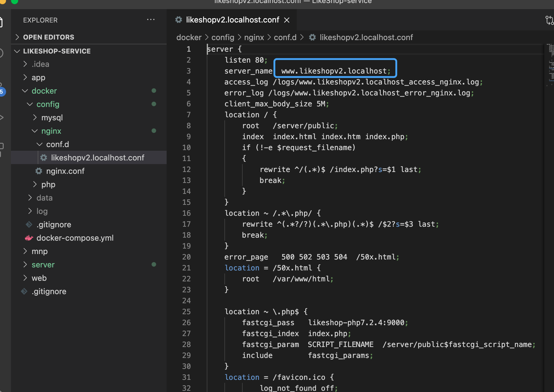
Task: Click 'client_max_body_size 5M;' text
Action: tap(277, 104)
